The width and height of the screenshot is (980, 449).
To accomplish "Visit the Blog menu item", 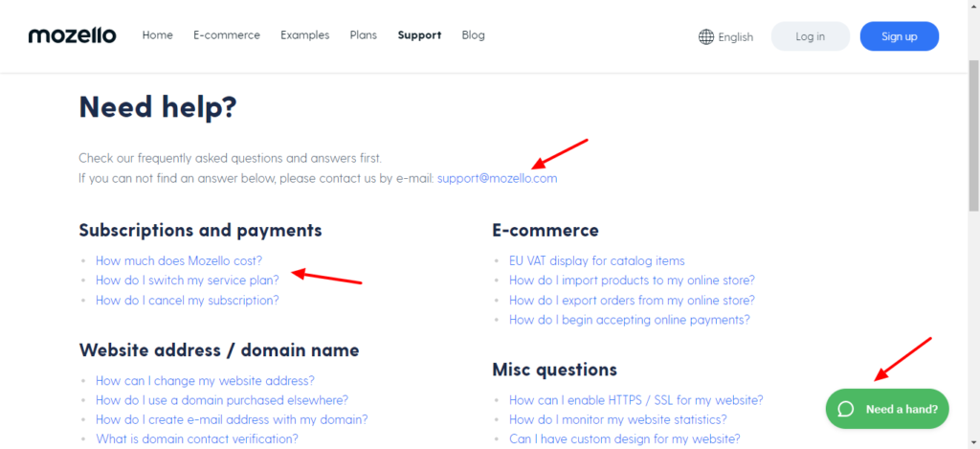I will [473, 35].
